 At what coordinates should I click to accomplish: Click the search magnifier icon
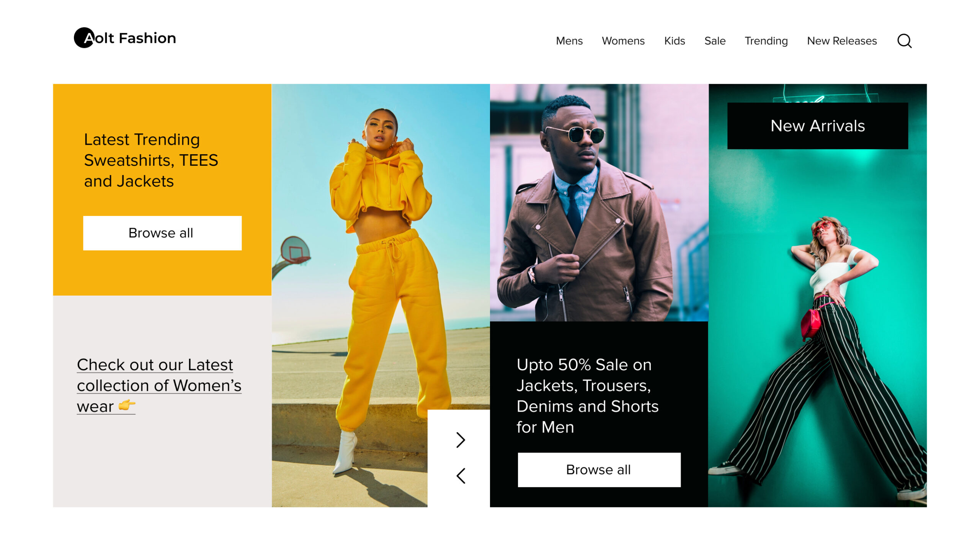[x=904, y=41]
